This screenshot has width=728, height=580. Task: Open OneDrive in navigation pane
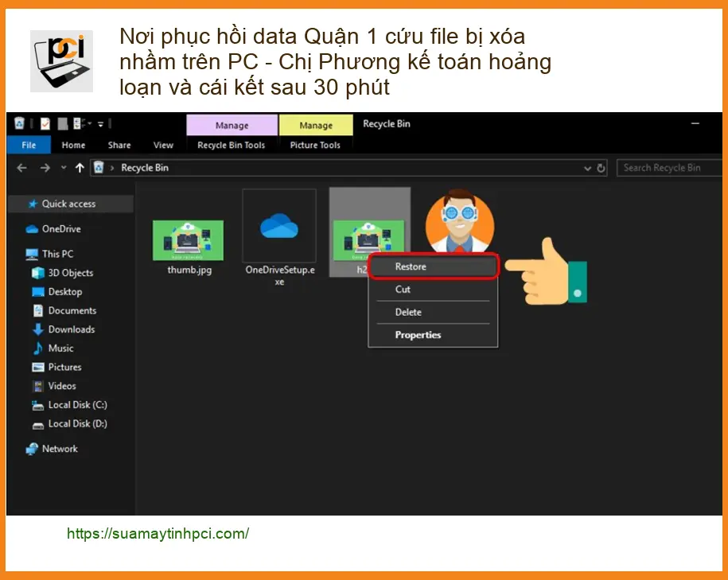(x=61, y=229)
